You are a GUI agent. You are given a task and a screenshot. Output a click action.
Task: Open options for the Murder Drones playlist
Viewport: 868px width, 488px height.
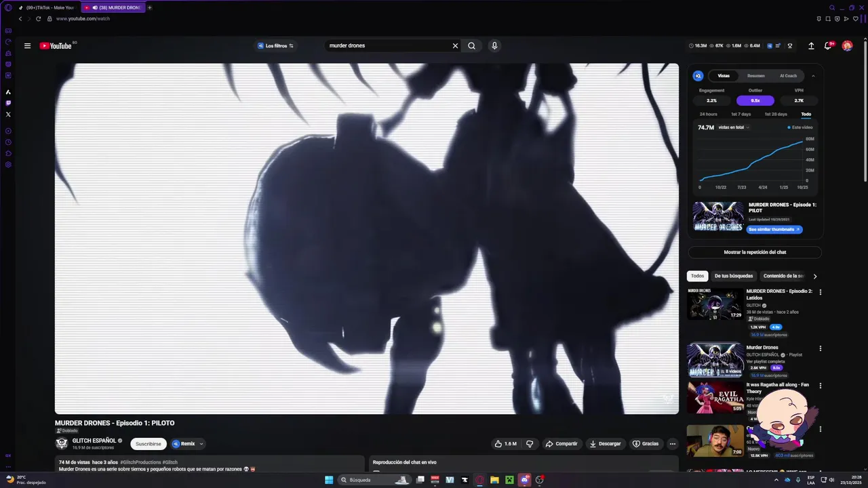coord(820,348)
